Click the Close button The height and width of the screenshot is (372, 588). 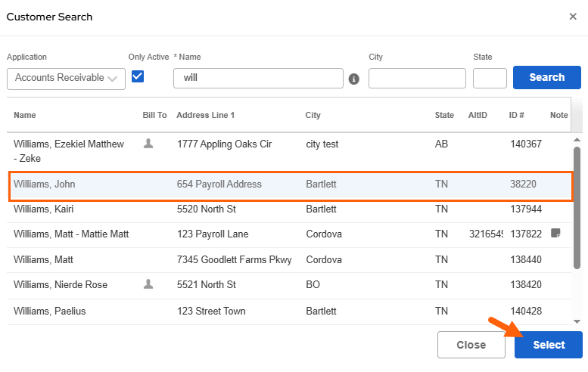471,345
